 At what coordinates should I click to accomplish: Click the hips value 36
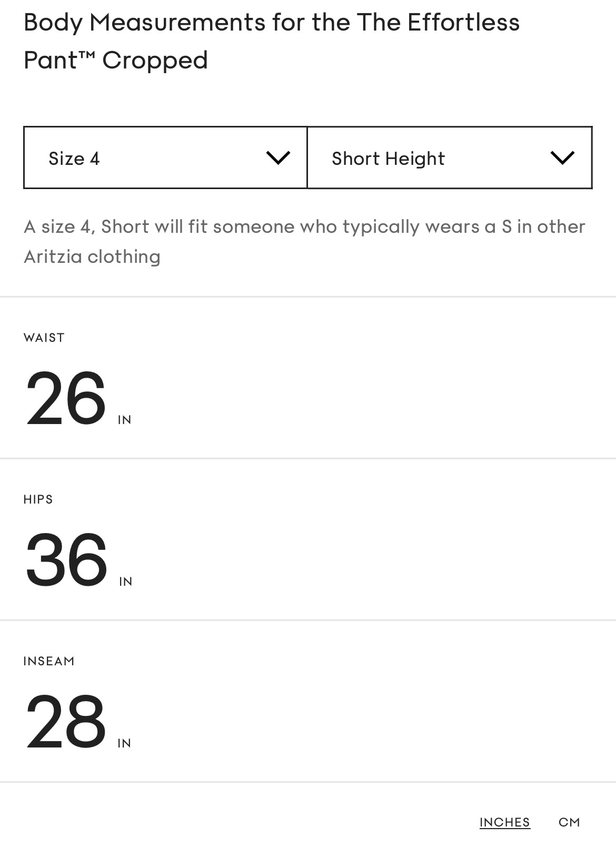66,560
